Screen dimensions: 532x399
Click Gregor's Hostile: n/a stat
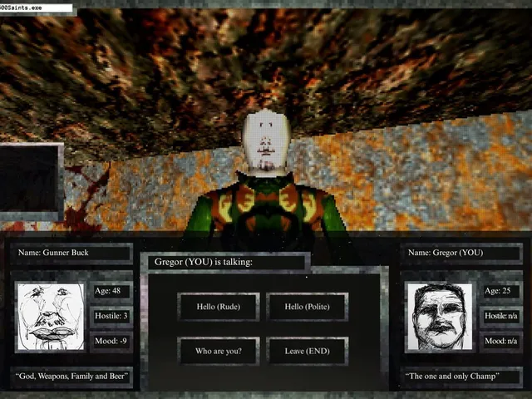[x=501, y=316]
